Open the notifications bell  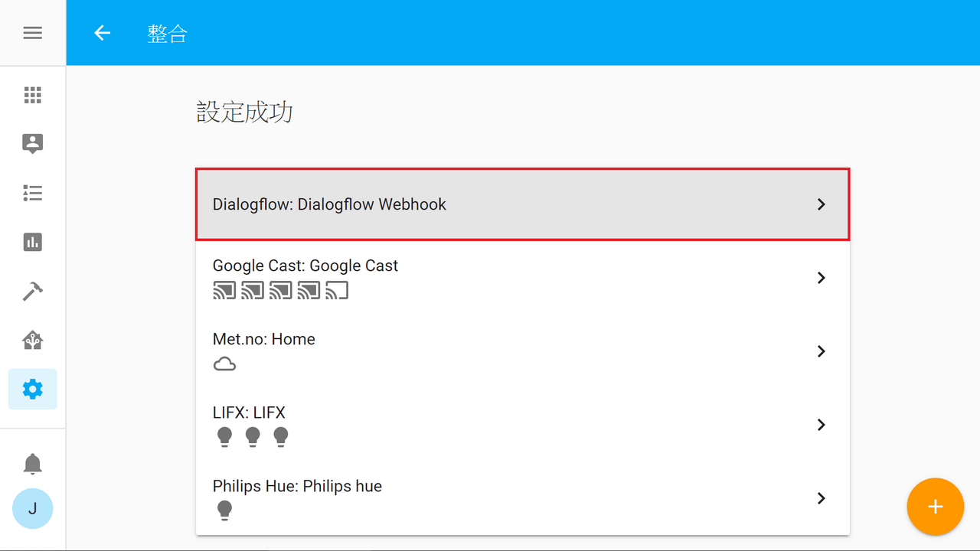[32, 464]
